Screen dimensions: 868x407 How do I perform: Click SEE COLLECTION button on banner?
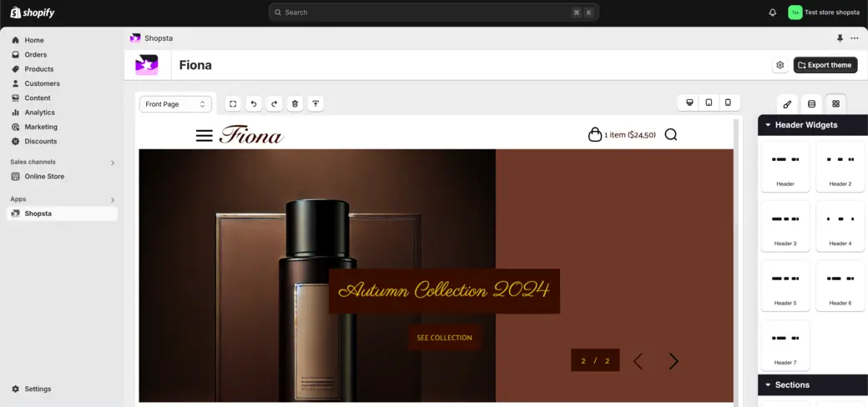[444, 338]
